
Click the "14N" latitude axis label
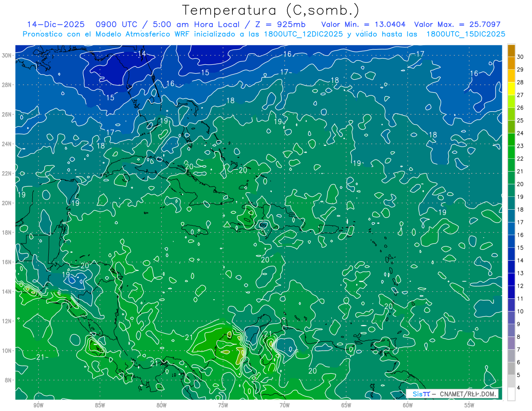tap(7, 291)
